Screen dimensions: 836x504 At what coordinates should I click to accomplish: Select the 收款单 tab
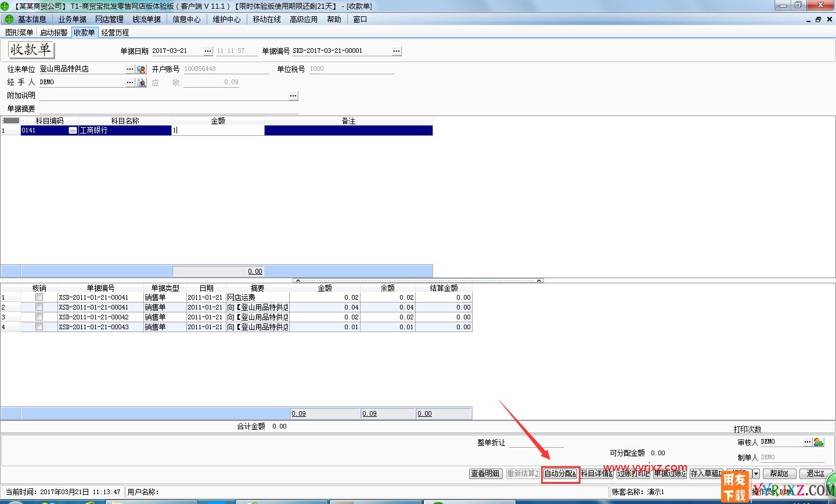point(84,33)
